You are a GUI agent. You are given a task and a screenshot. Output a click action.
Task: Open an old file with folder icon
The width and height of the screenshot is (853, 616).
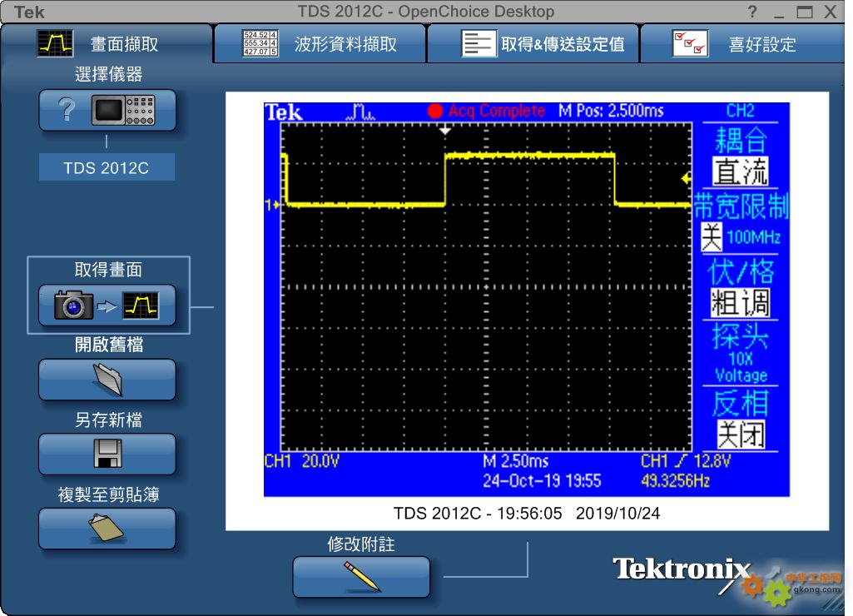[107, 380]
